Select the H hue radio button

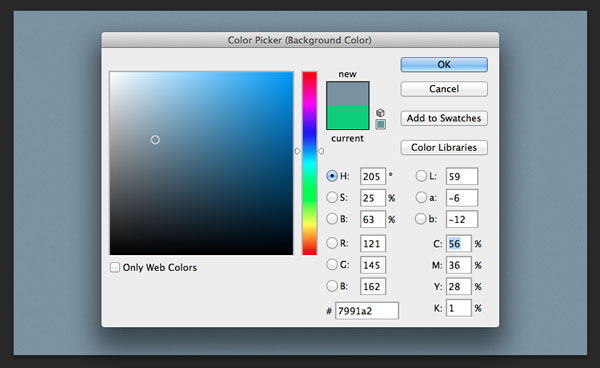(332, 176)
